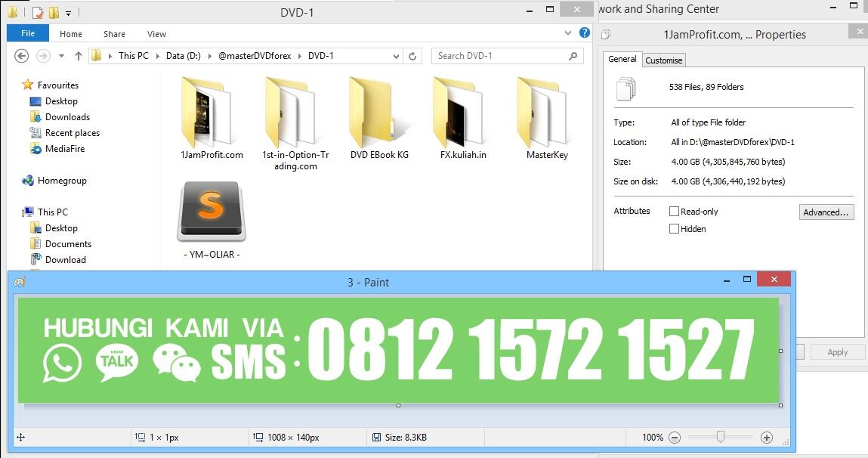Zoom in with Paint's plus button

767,438
